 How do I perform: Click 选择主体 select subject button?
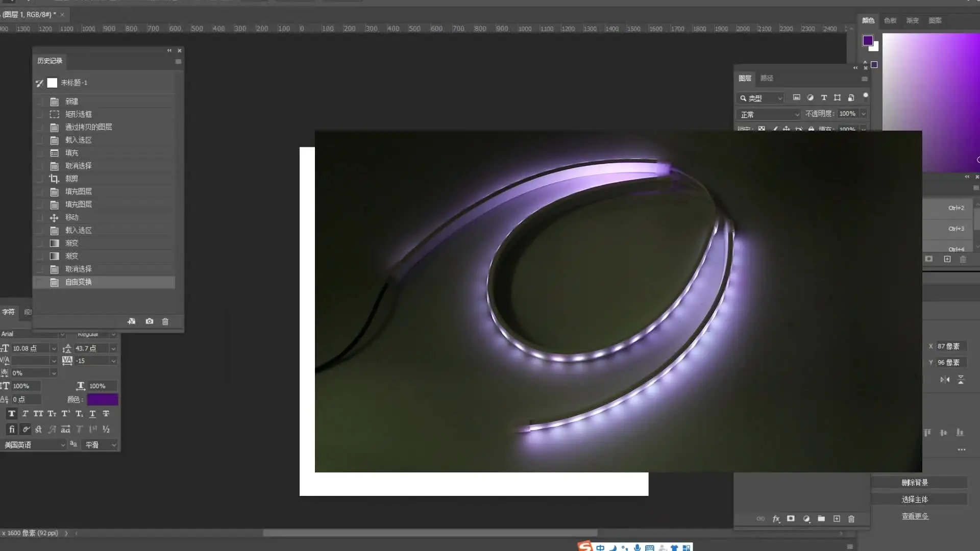(914, 499)
